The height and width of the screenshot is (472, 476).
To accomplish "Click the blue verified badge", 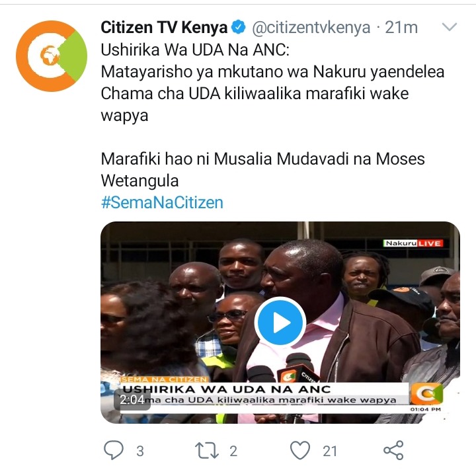I will click(239, 27).
